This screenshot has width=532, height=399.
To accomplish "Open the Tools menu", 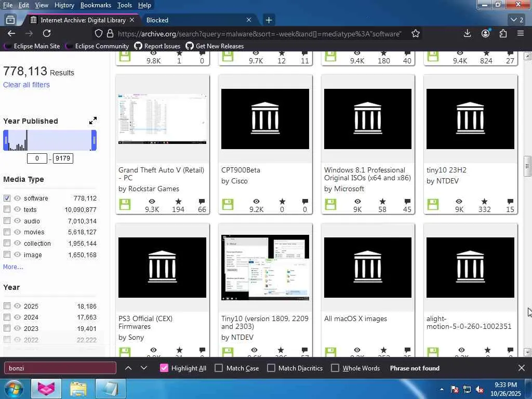I will coord(125,5).
